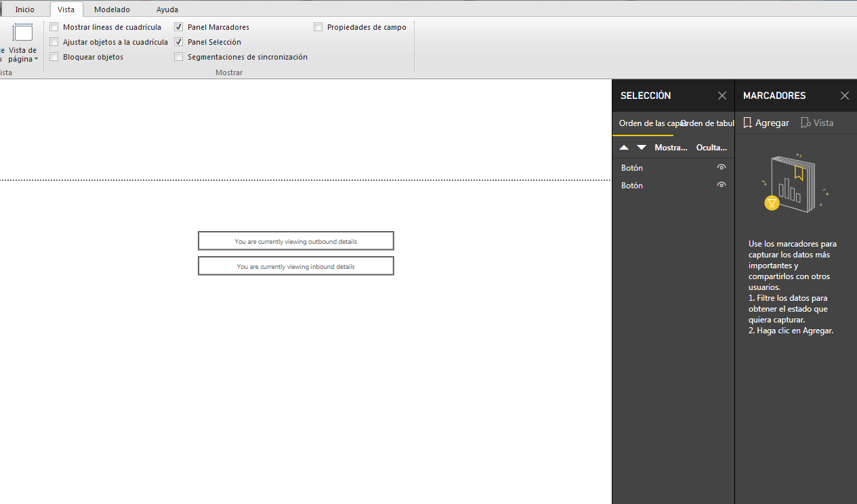Hide the second Botón via eye icon
The image size is (857, 504).
[x=722, y=185]
